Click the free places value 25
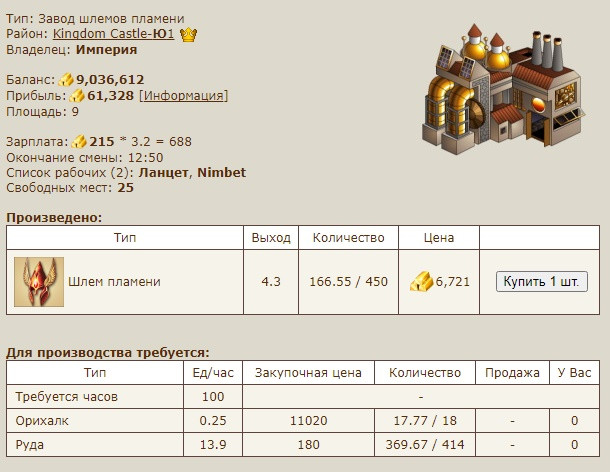This screenshot has width=610, height=472. click(x=126, y=188)
